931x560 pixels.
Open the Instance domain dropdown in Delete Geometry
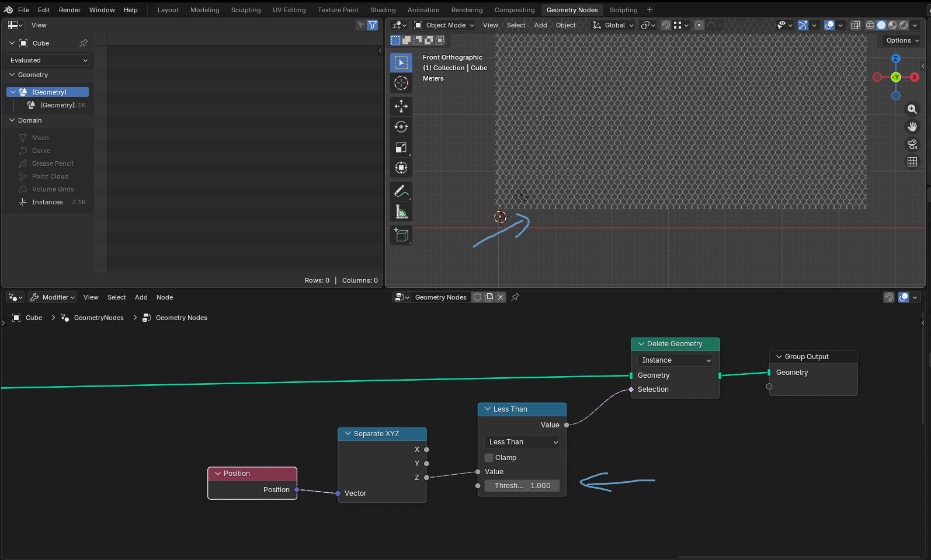coord(675,360)
